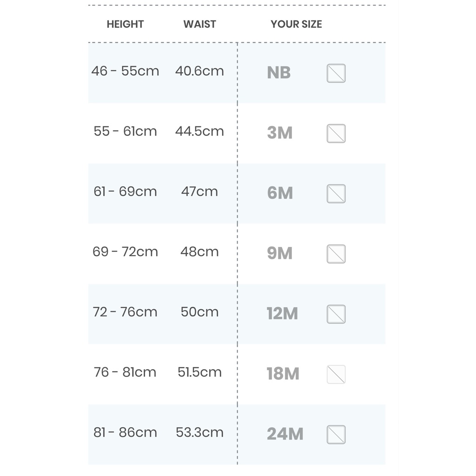The height and width of the screenshot is (476, 476).
Task: Click the 44.5cm waist value
Action: (199, 131)
